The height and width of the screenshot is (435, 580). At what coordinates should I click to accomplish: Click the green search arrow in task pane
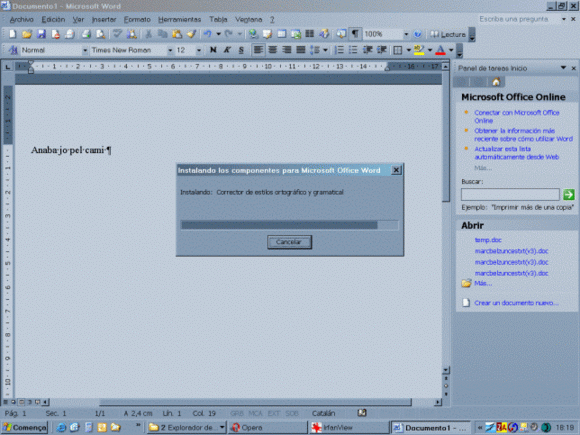tap(569, 194)
